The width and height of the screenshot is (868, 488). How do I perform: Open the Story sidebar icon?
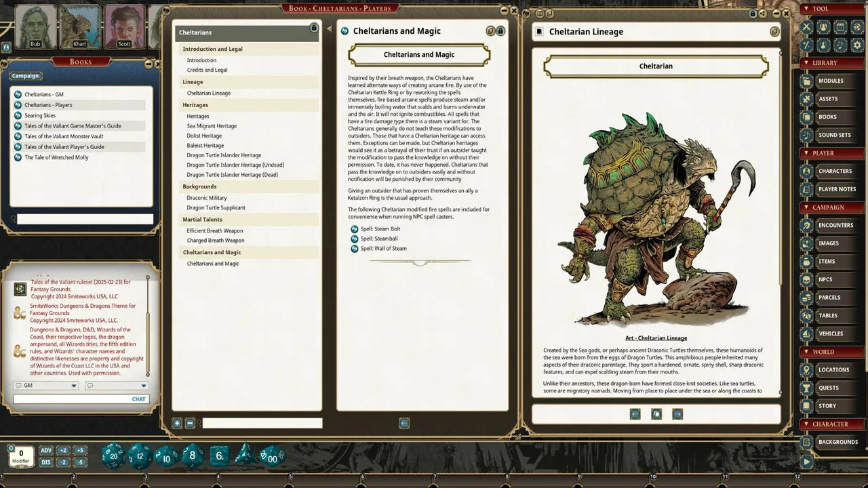pos(806,406)
